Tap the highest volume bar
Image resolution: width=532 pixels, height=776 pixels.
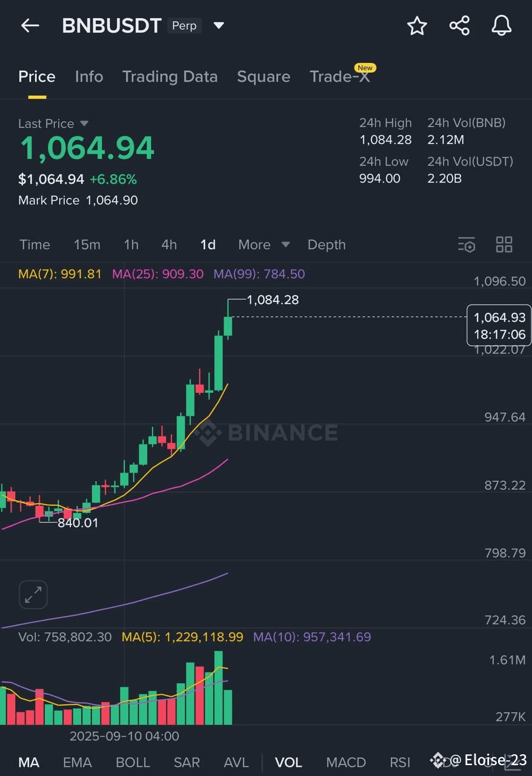pos(219,688)
